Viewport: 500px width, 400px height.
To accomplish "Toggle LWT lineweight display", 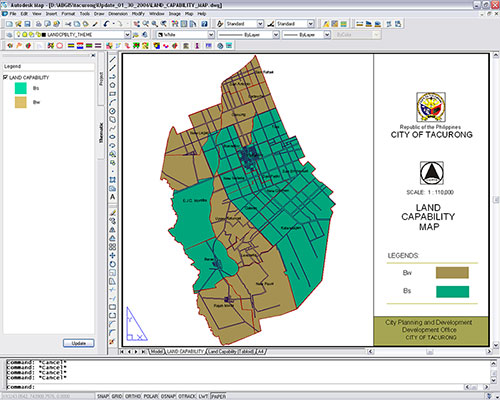I will (203, 396).
